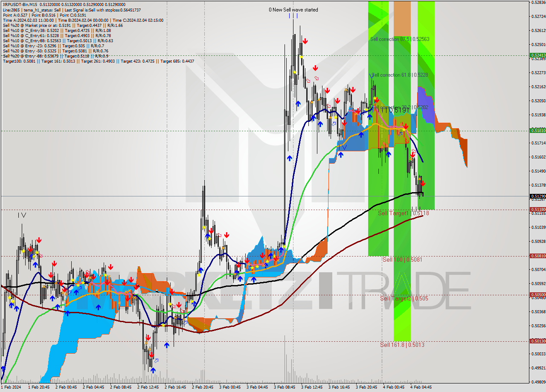Click the 0.5261 price axis value
The height and width of the screenshot is (392, 546).
pyautogui.click(x=539, y=30)
